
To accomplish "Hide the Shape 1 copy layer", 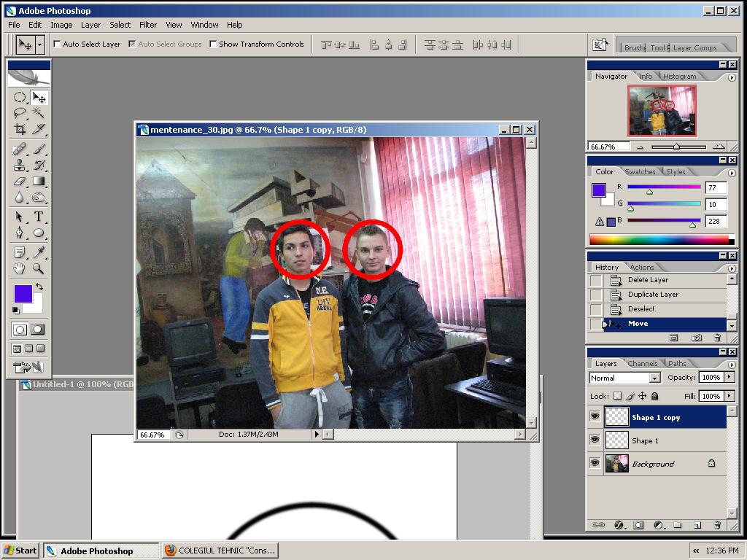I will pyautogui.click(x=595, y=416).
